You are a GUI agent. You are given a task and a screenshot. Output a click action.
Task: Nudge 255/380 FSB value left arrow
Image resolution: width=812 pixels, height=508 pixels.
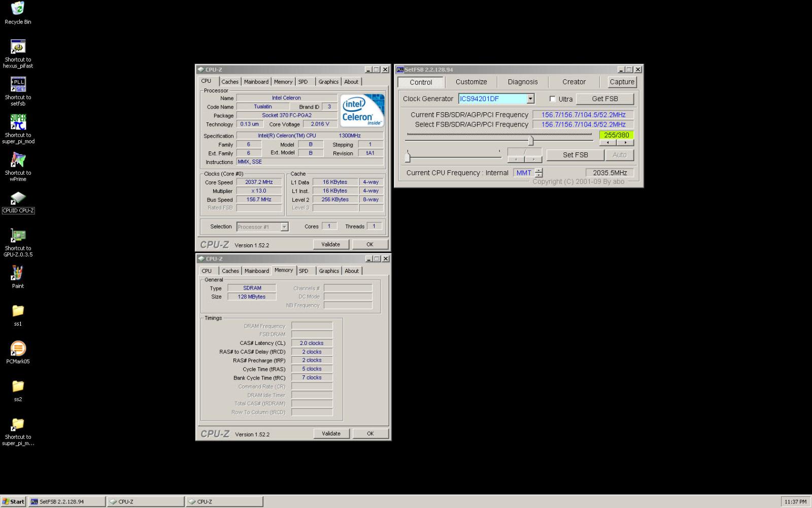click(x=607, y=143)
